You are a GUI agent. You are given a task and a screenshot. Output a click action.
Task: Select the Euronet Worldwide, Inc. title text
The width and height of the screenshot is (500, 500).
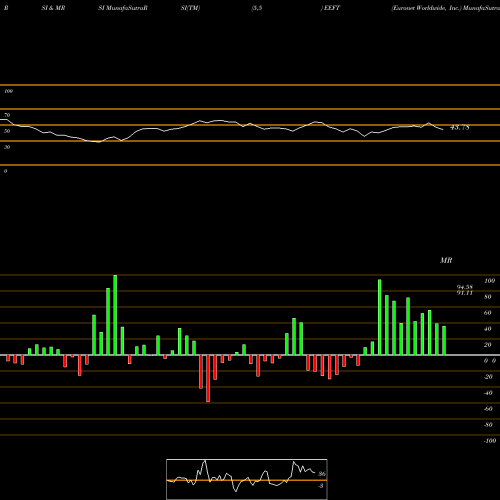(426, 8)
